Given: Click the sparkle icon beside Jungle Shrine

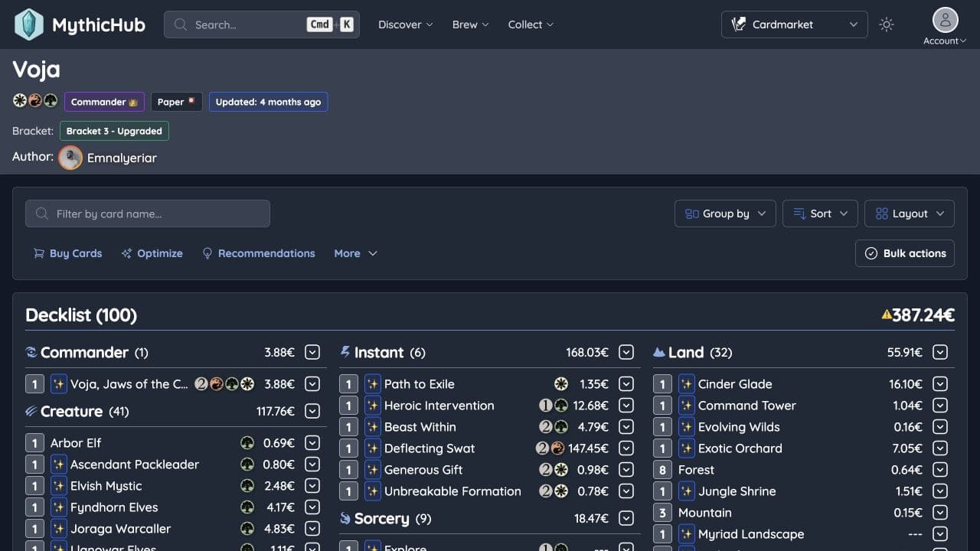Looking at the screenshot, I should [x=687, y=491].
